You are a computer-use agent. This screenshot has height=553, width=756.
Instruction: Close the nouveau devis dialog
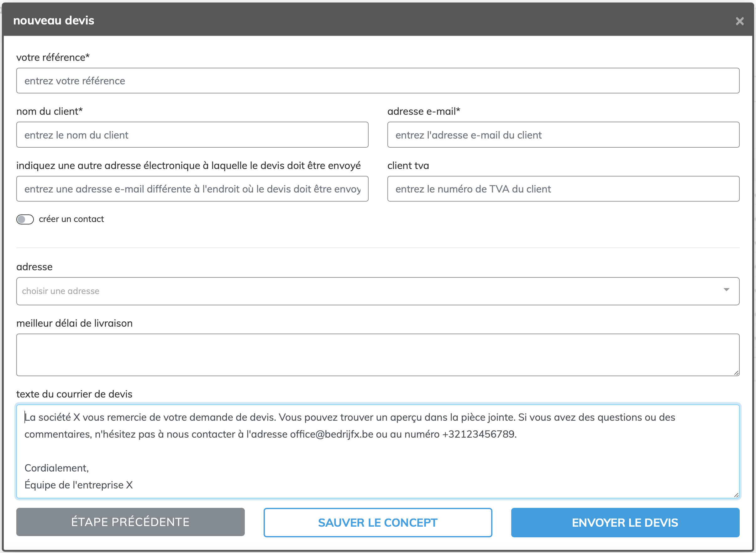740,21
